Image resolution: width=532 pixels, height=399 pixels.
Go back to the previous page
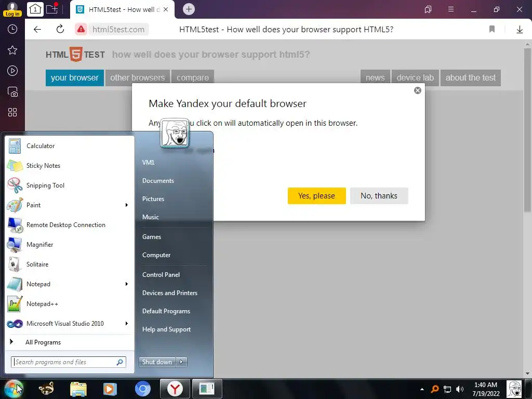(37, 30)
